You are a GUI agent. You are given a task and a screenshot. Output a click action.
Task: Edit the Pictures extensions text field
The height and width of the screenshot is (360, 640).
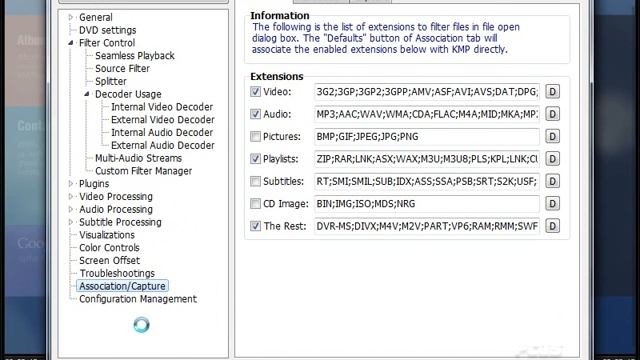(427, 137)
